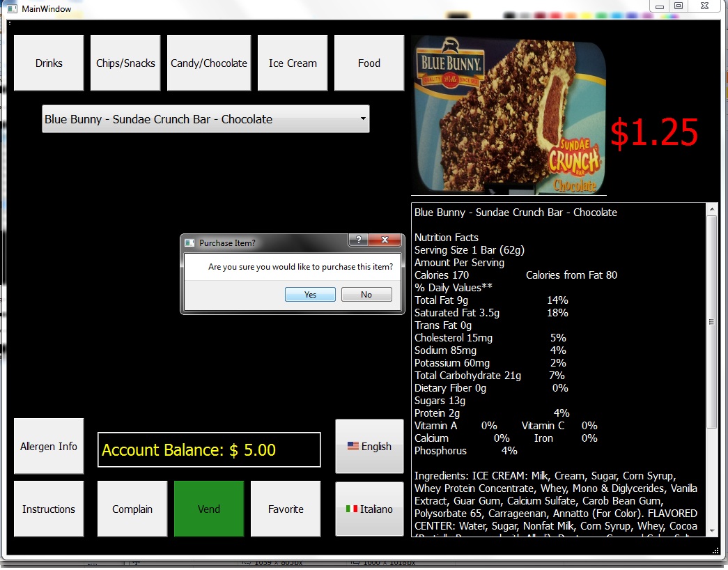Minimize the MainWindow
Screen dimensions: 728x570
[x=659, y=6]
